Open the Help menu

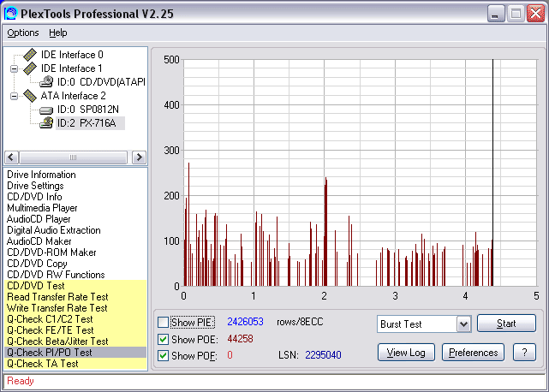[57, 33]
